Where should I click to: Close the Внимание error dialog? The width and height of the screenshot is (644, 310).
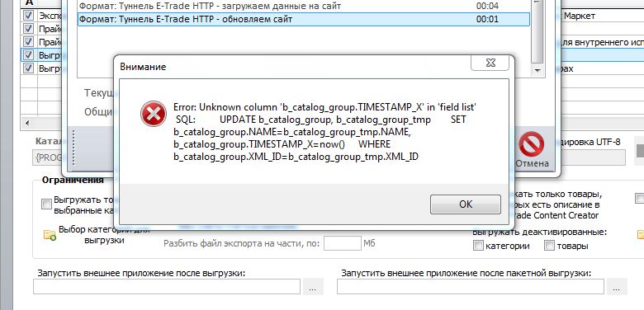tap(490, 63)
